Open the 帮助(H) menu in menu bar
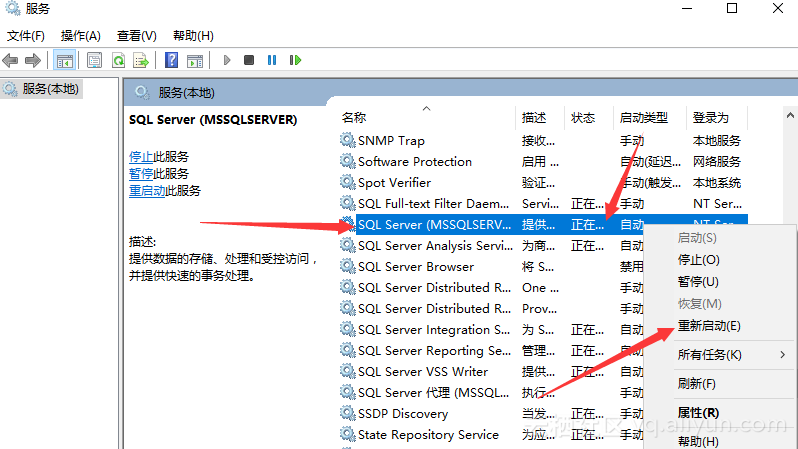 point(193,36)
